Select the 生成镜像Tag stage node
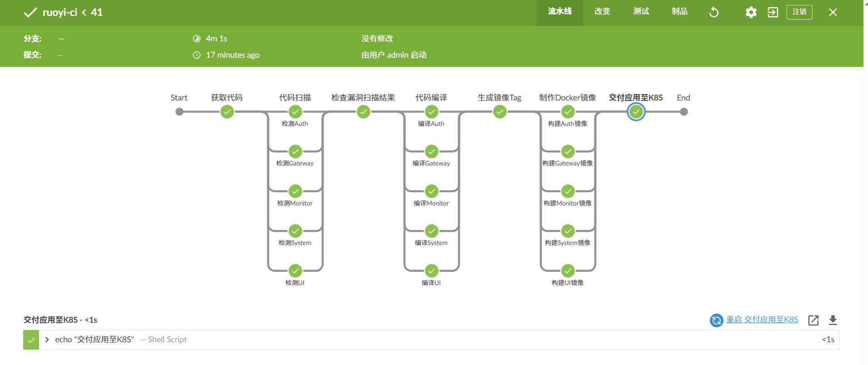The image size is (868, 365). pyautogui.click(x=500, y=112)
